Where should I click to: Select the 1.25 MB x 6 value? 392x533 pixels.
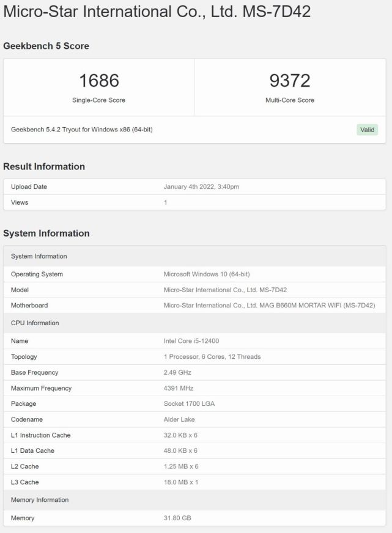[x=181, y=467]
